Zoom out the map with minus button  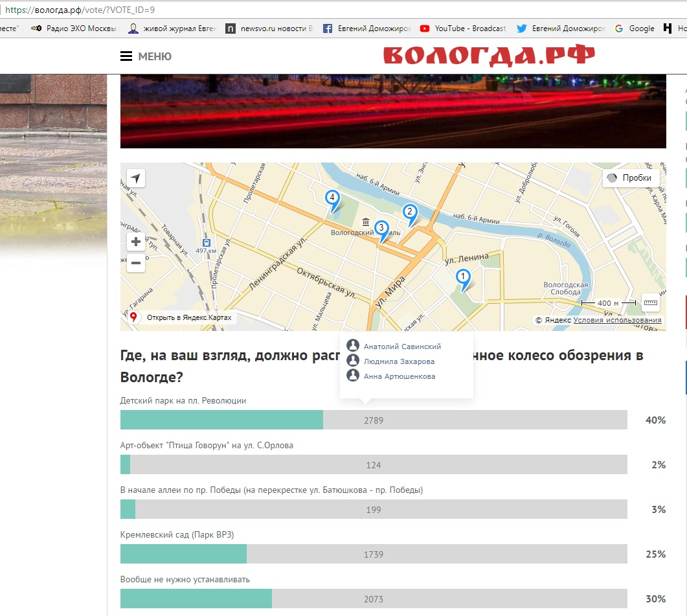coord(136,263)
